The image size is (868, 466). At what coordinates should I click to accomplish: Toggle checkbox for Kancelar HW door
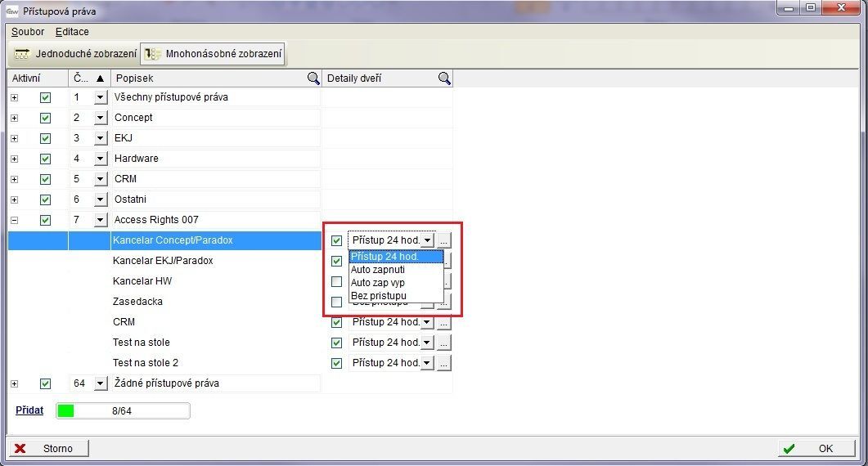pyautogui.click(x=336, y=281)
